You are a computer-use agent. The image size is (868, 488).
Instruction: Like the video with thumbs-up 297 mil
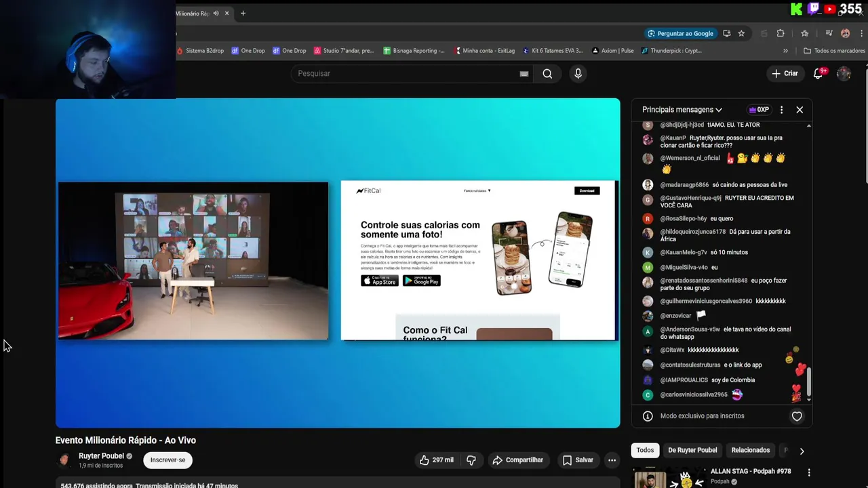[436, 460]
